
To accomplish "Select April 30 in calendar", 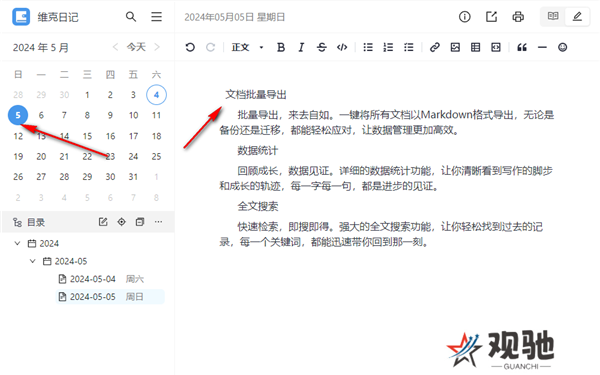I will coord(64,95).
